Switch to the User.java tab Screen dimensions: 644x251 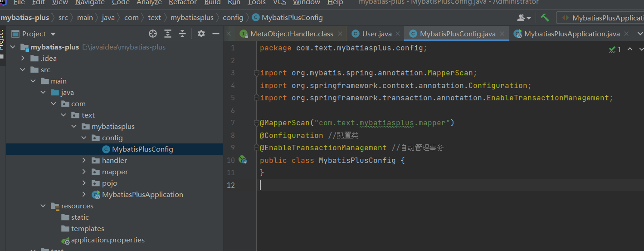(376, 34)
